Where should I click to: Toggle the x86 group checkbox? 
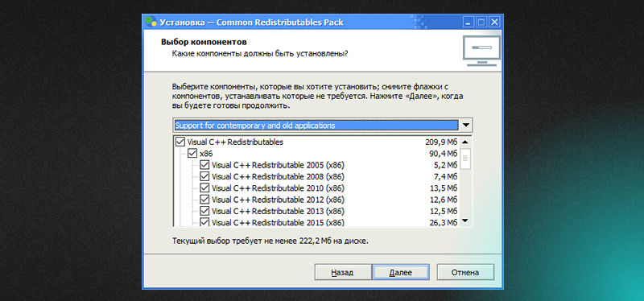[x=192, y=154]
